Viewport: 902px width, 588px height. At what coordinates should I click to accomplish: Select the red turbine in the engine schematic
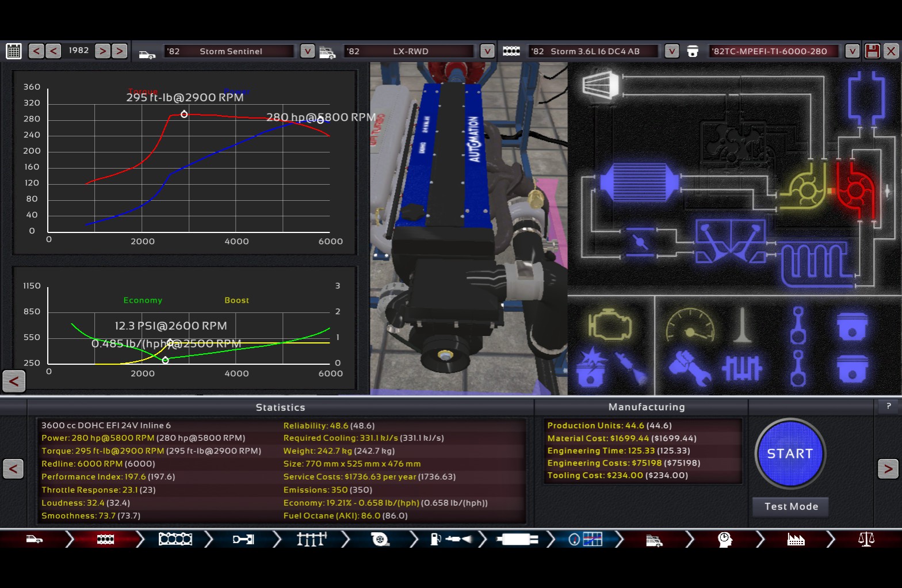[x=855, y=189]
